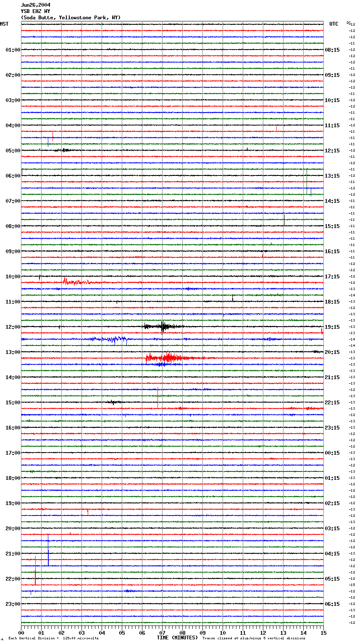The width and height of the screenshot is (357, 644).
Task: Select the 19:00 MST hour label
Action: tap(13, 503)
